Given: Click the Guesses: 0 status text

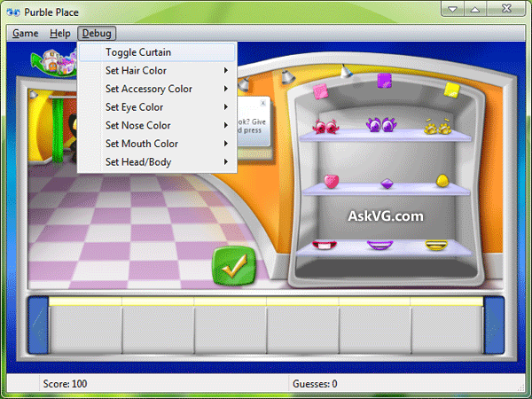Looking at the screenshot, I should tap(315, 384).
